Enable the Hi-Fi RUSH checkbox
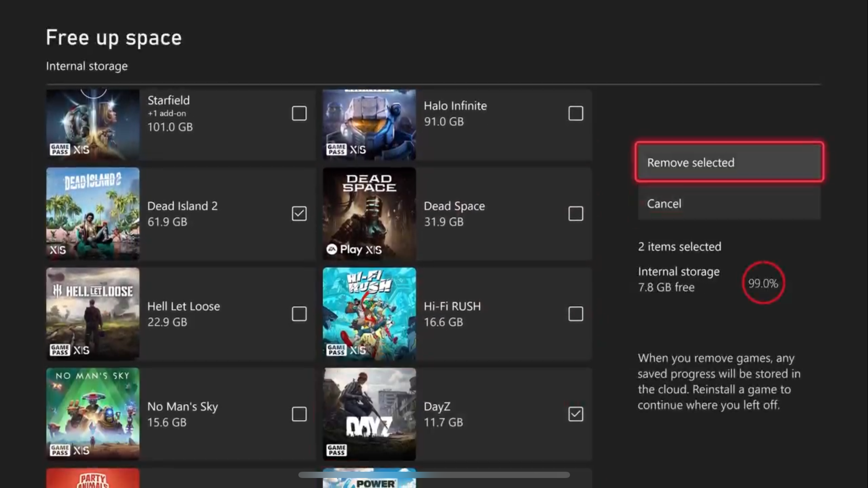Image resolution: width=868 pixels, height=488 pixels. pyautogui.click(x=576, y=314)
